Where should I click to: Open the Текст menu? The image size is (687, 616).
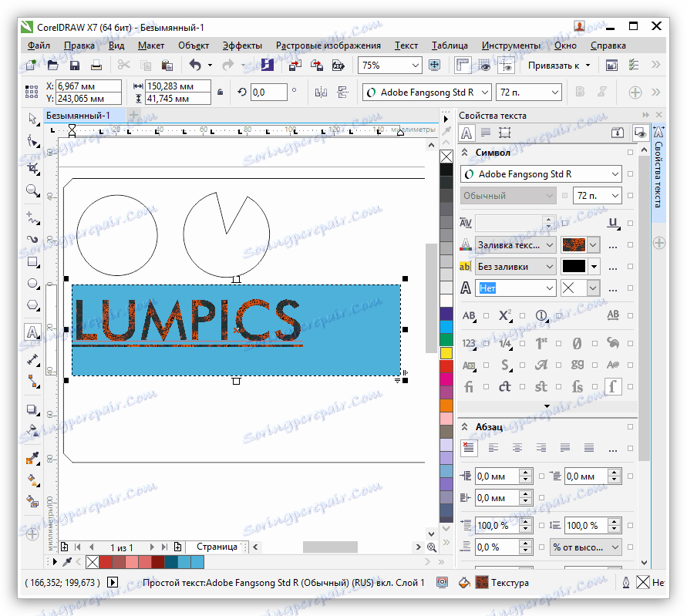coord(406,45)
